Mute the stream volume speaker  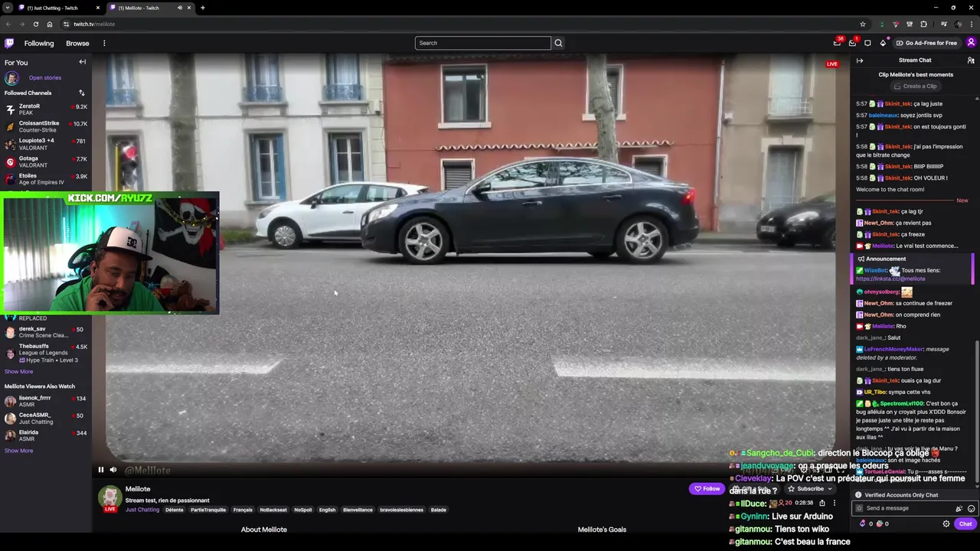pos(113,470)
